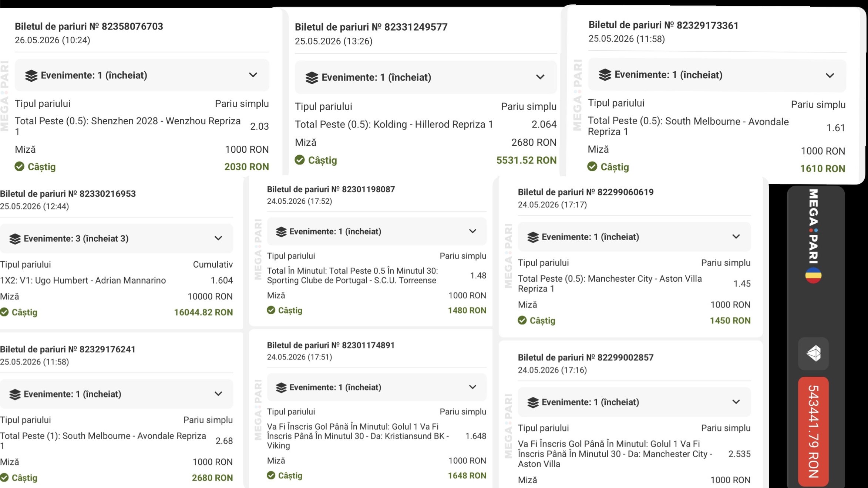
Task: Click the events bar on ticket 82299002857
Action: click(x=634, y=402)
